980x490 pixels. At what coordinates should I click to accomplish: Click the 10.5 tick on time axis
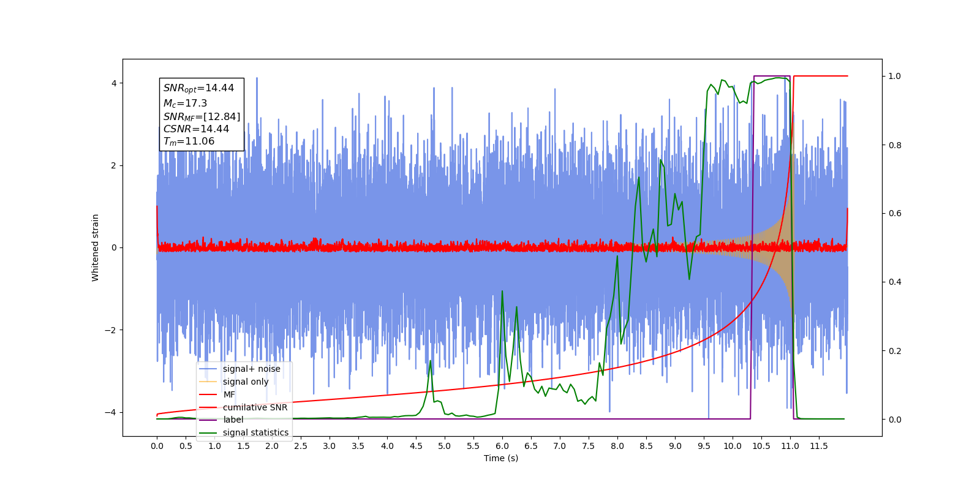[x=761, y=446]
